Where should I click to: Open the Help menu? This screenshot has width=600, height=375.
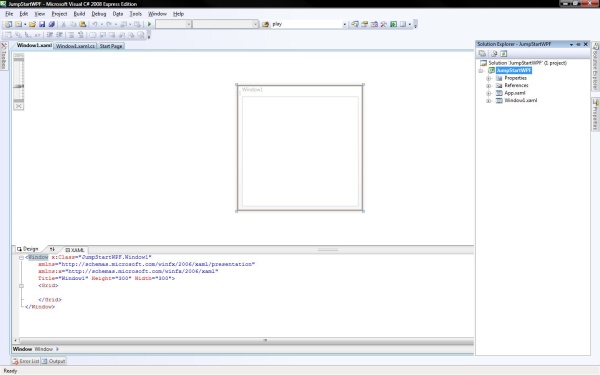point(178,14)
